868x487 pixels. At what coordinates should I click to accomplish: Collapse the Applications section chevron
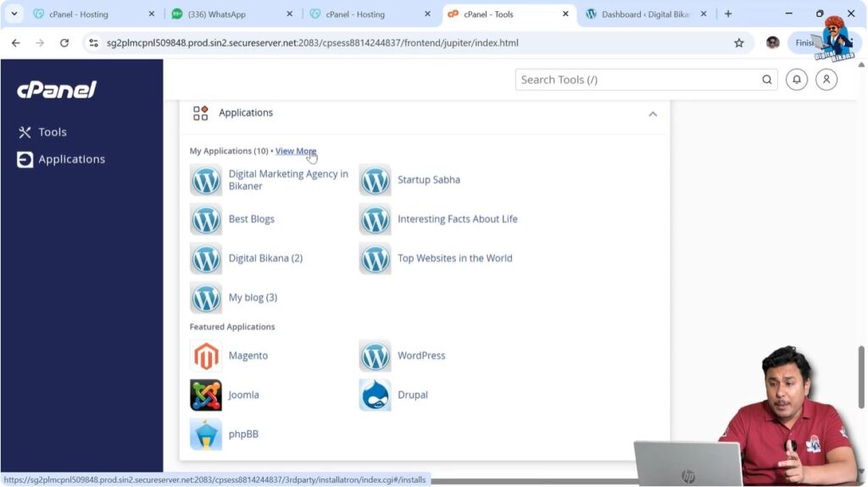[653, 113]
